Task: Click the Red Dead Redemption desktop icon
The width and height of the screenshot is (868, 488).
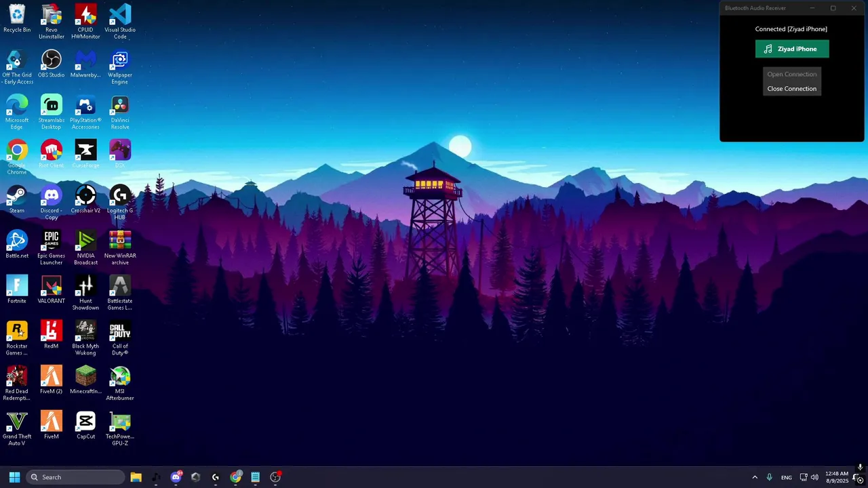Action: 17,384
